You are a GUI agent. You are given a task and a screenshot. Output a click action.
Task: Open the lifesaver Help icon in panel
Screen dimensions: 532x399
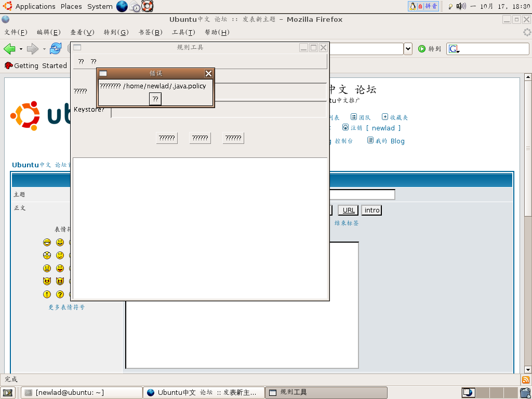coord(147,6)
